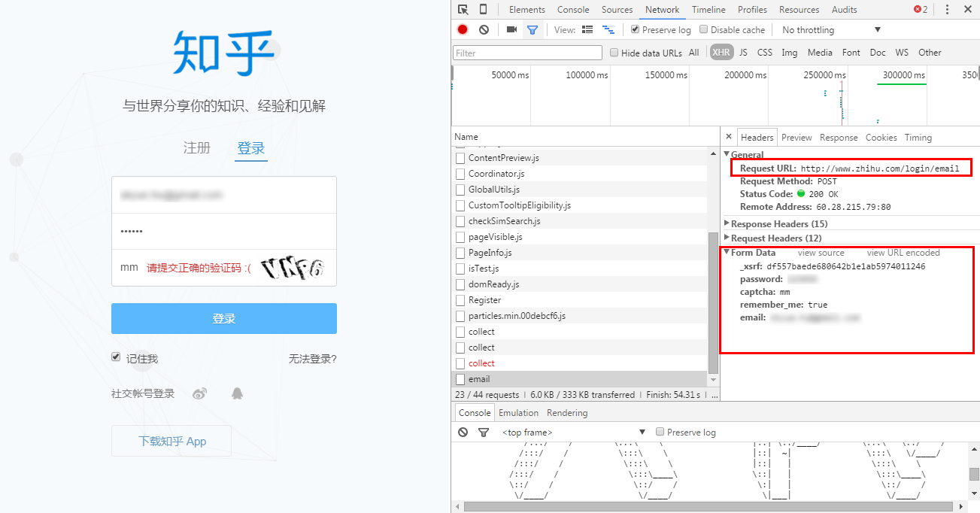Open the No throttling dropdown
This screenshot has width=980, height=513.
click(831, 30)
